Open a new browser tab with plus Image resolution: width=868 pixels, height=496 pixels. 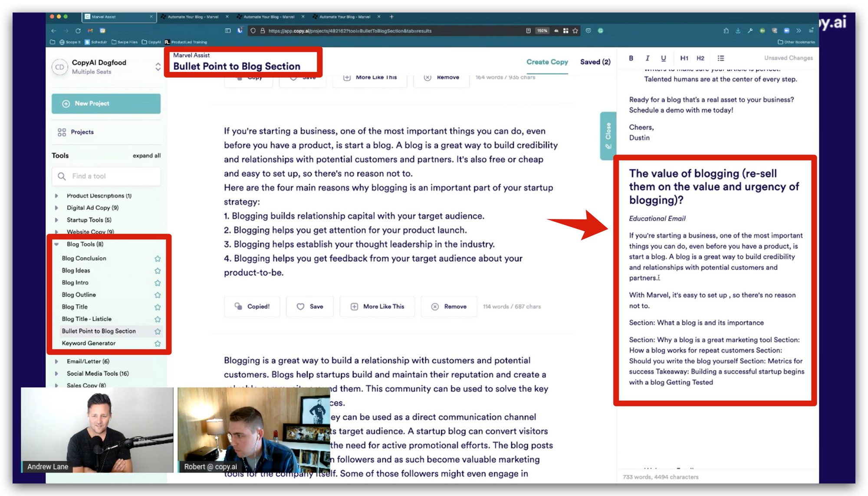(x=391, y=17)
